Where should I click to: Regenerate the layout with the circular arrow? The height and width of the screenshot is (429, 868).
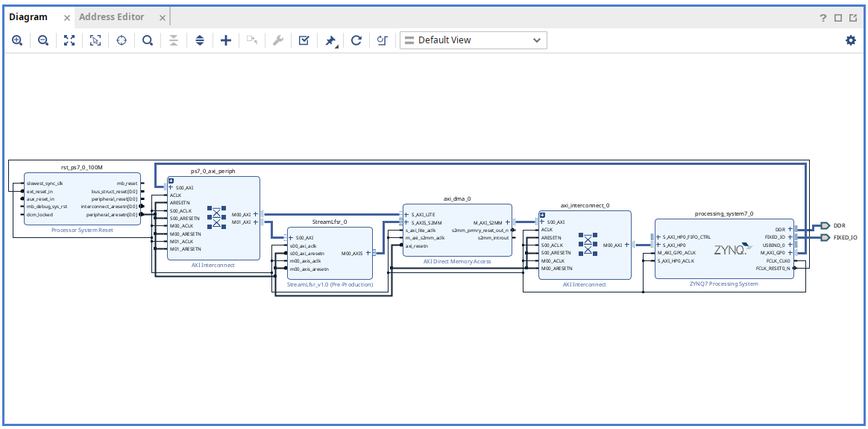tap(356, 40)
